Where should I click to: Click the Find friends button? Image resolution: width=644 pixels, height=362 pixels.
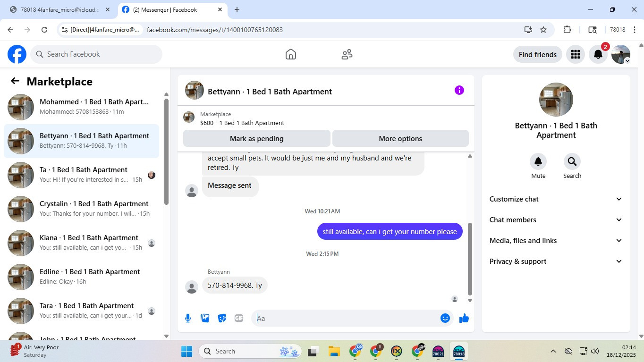[538, 55]
